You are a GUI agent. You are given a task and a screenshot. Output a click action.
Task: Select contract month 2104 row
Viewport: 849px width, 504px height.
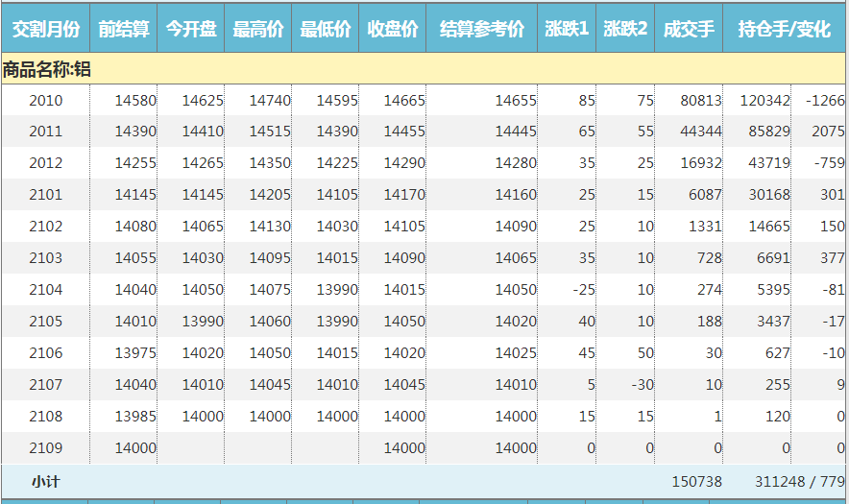45,290
